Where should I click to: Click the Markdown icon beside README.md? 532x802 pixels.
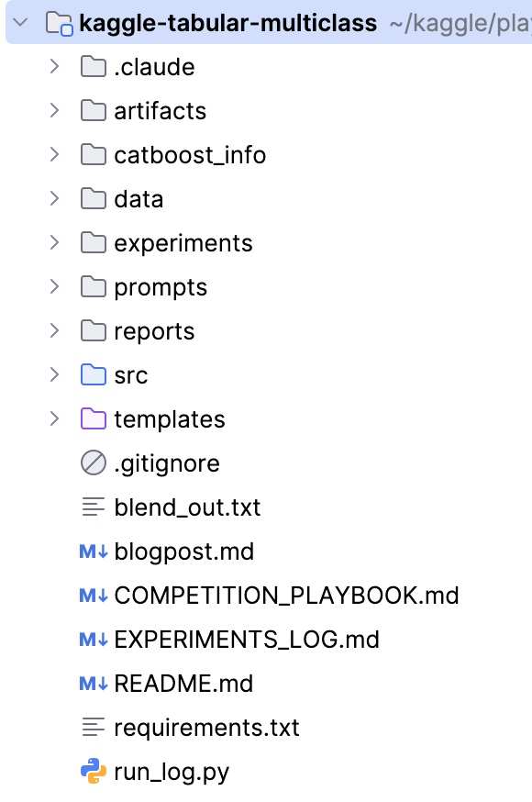tap(94, 684)
